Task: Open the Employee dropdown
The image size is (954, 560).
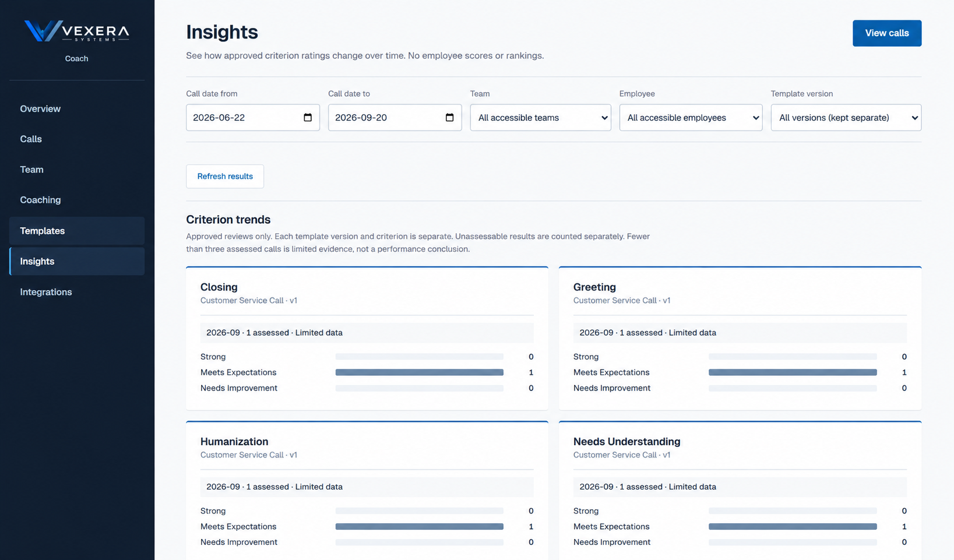Action: click(x=691, y=118)
